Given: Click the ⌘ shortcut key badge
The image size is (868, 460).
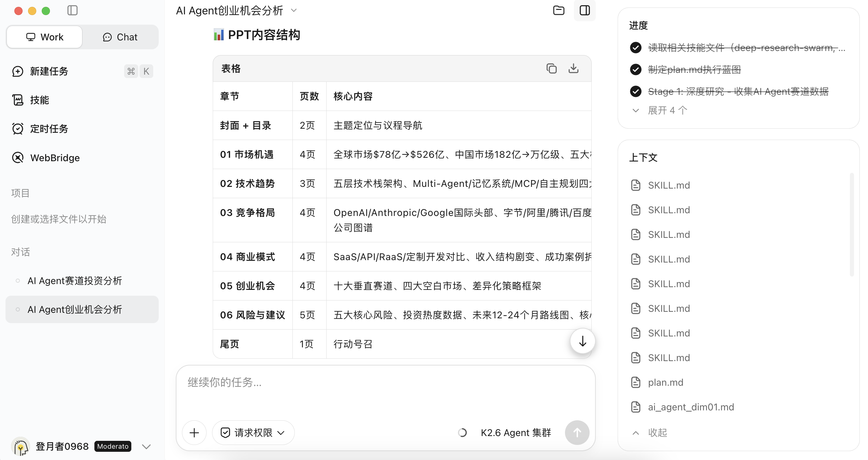Looking at the screenshot, I should click(131, 71).
